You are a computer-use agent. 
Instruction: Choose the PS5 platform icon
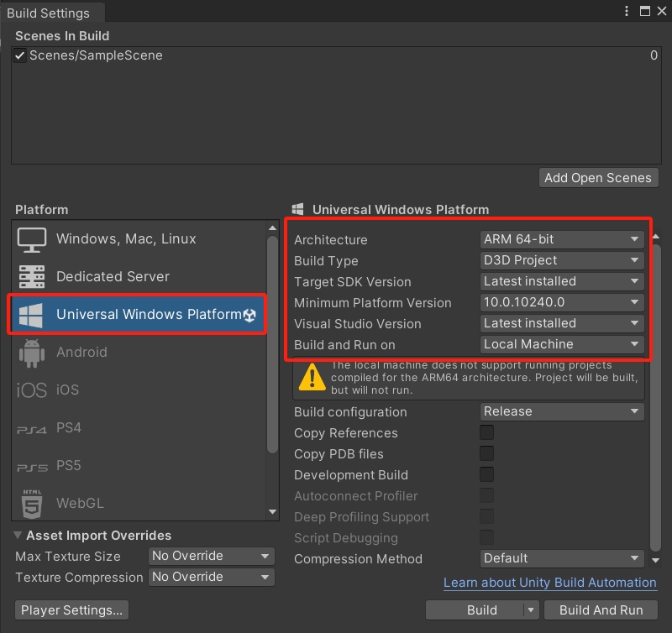(x=31, y=467)
